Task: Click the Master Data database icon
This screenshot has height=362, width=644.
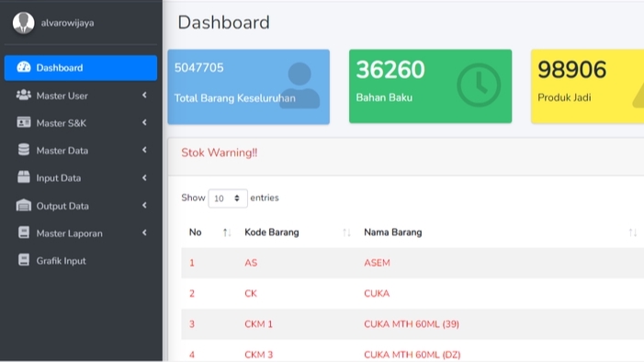Action: coord(24,150)
